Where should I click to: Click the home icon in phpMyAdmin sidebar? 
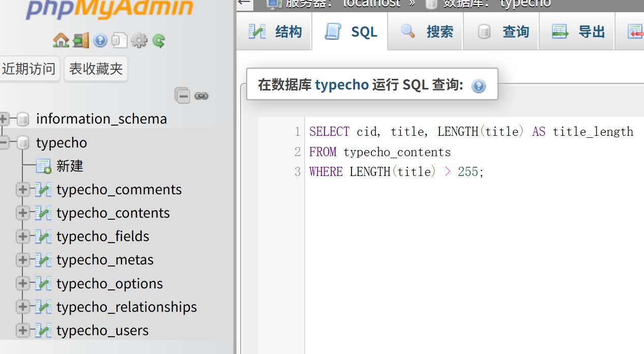[61, 40]
